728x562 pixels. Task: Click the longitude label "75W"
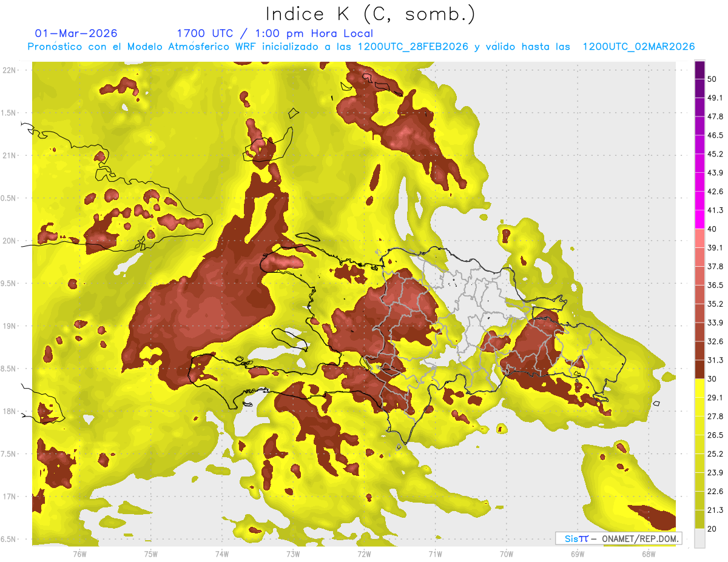click(151, 554)
